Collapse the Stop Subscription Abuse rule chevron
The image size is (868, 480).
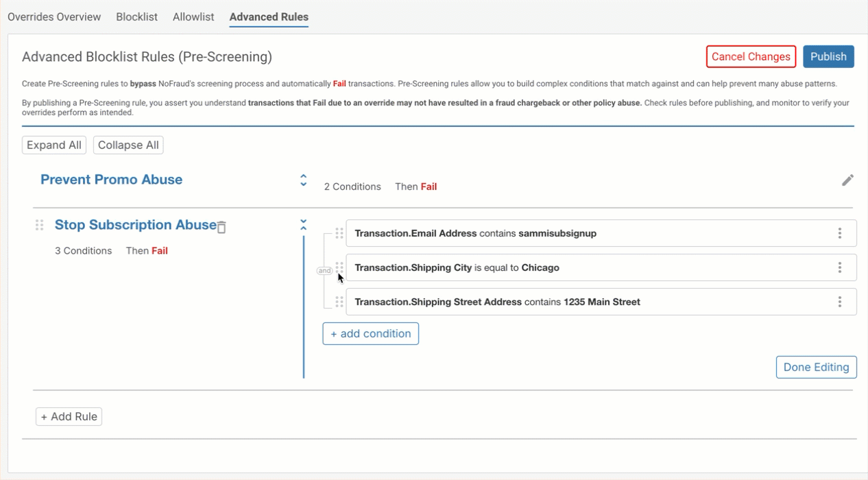click(x=303, y=225)
